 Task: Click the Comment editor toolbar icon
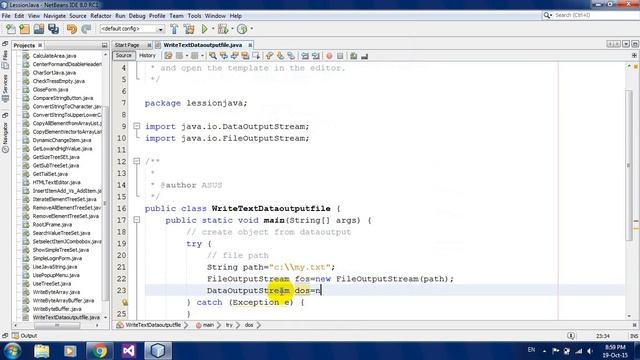354,56
